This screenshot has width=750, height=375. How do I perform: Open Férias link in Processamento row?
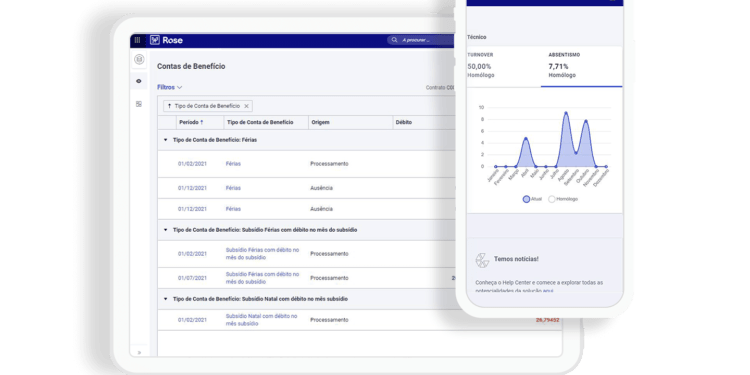click(x=233, y=164)
